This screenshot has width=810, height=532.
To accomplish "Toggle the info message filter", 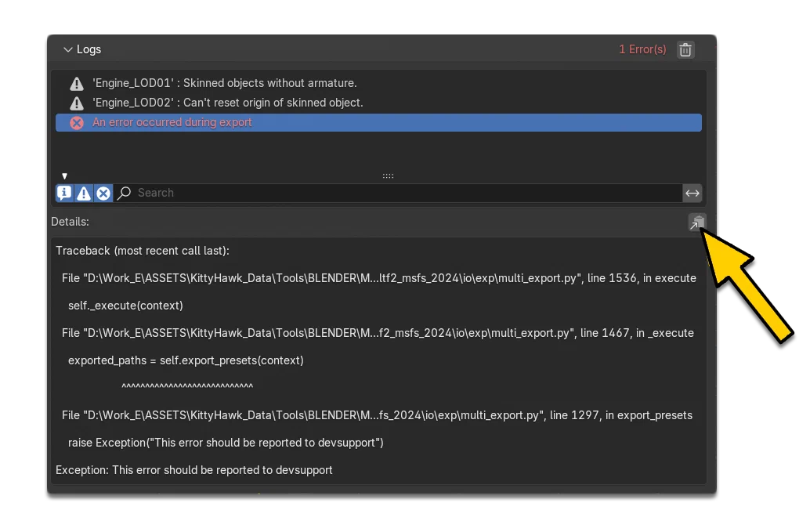I will [64, 194].
